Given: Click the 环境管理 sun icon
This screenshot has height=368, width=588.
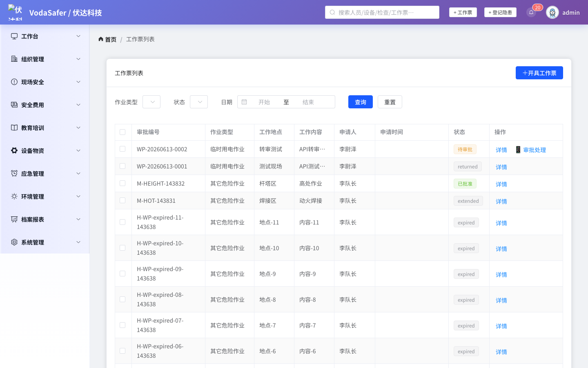Looking at the screenshot, I should [x=14, y=196].
